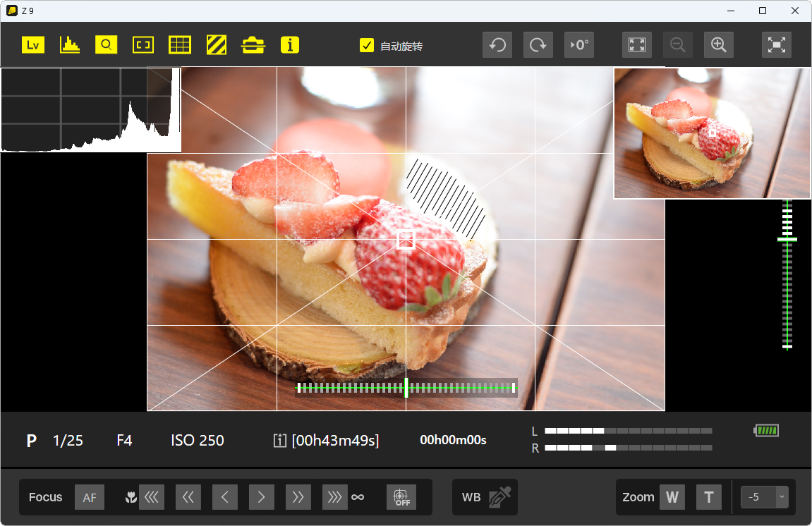This screenshot has width=812, height=526.
Task: Click the virtual horizon level icon
Action: point(253,45)
